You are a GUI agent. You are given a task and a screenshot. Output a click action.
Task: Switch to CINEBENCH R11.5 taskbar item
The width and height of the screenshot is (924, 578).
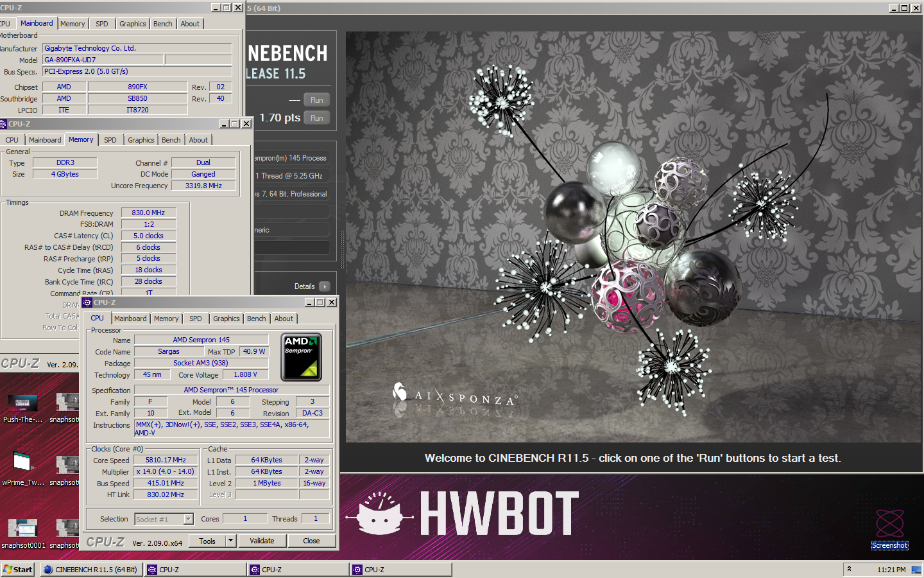pos(91,570)
